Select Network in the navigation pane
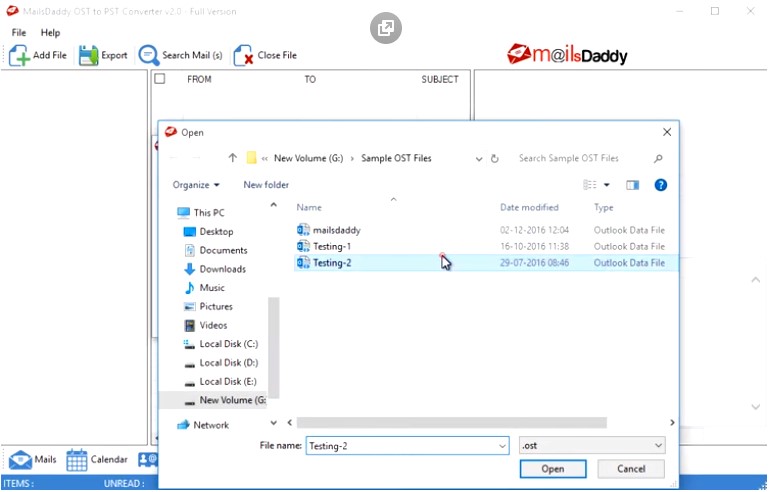Image resolution: width=769 pixels, height=492 pixels. (x=211, y=425)
